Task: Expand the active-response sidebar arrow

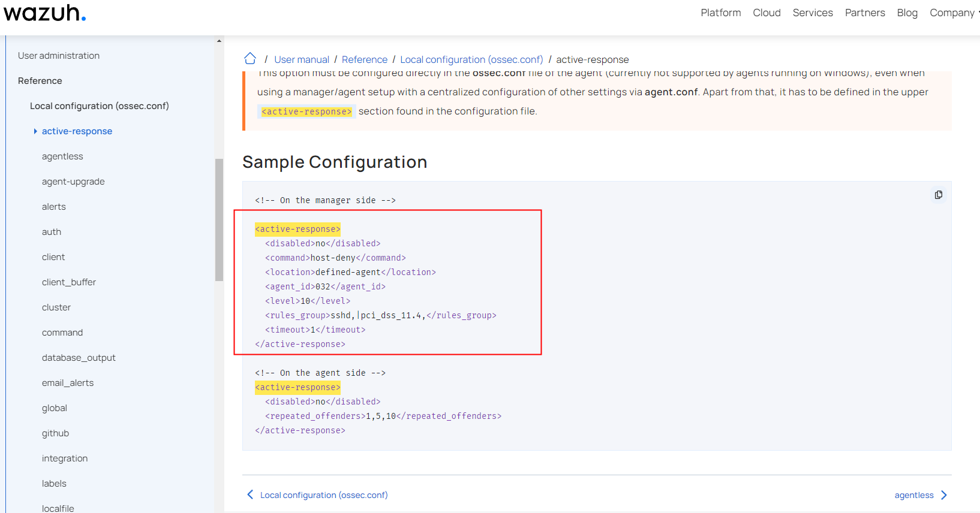Action: tap(35, 131)
